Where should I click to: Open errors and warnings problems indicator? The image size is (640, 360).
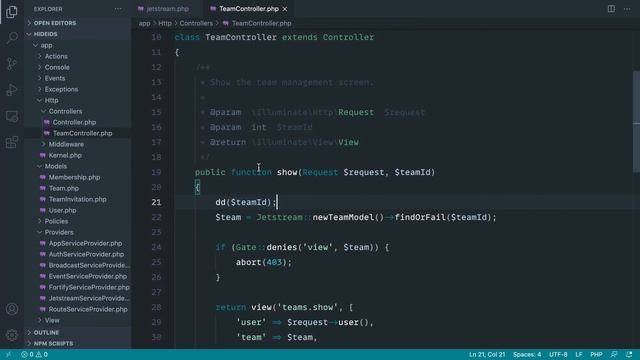(x=34, y=354)
